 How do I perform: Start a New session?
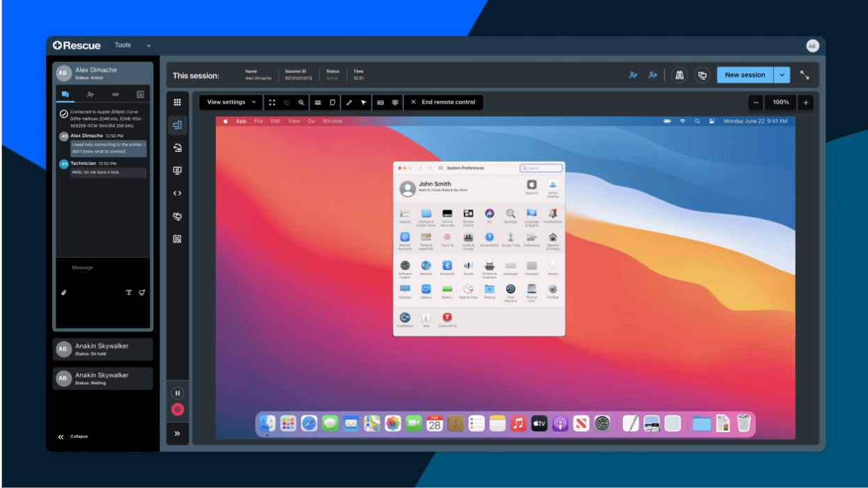(x=745, y=74)
